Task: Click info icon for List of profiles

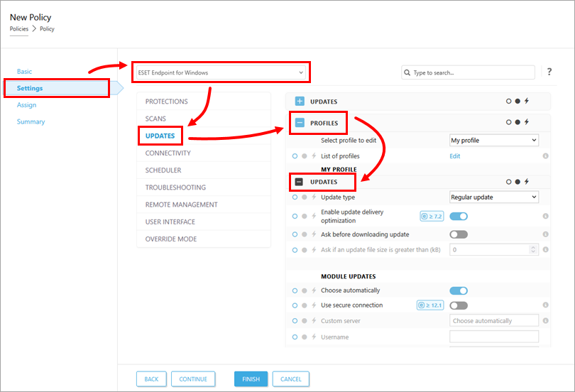Action: [545, 156]
